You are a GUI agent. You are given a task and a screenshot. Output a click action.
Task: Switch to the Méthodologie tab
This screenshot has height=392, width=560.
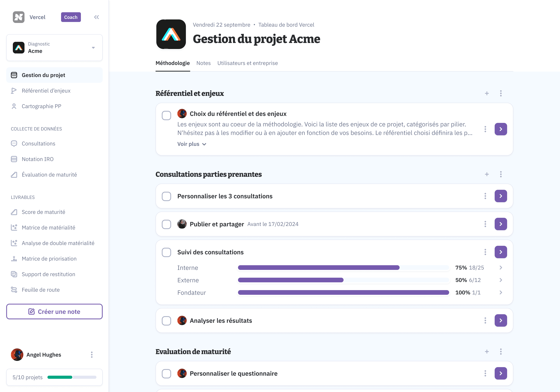173,63
